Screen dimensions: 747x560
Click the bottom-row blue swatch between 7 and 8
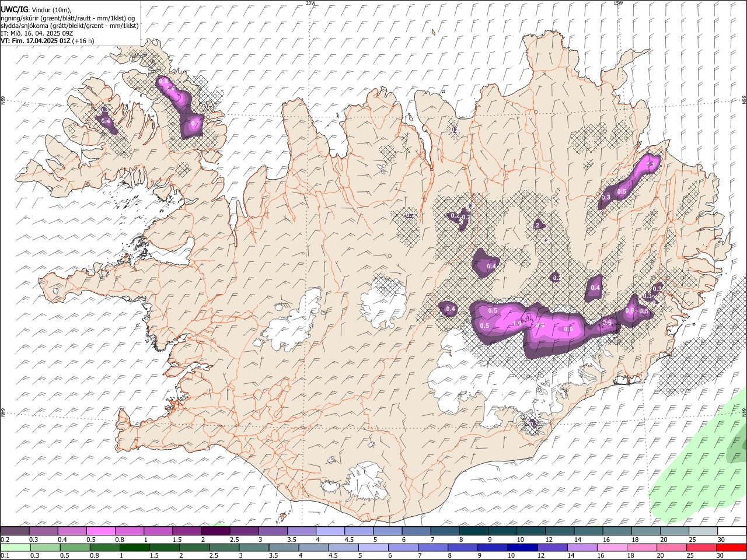pyautogui.click(x=432, y=547)
